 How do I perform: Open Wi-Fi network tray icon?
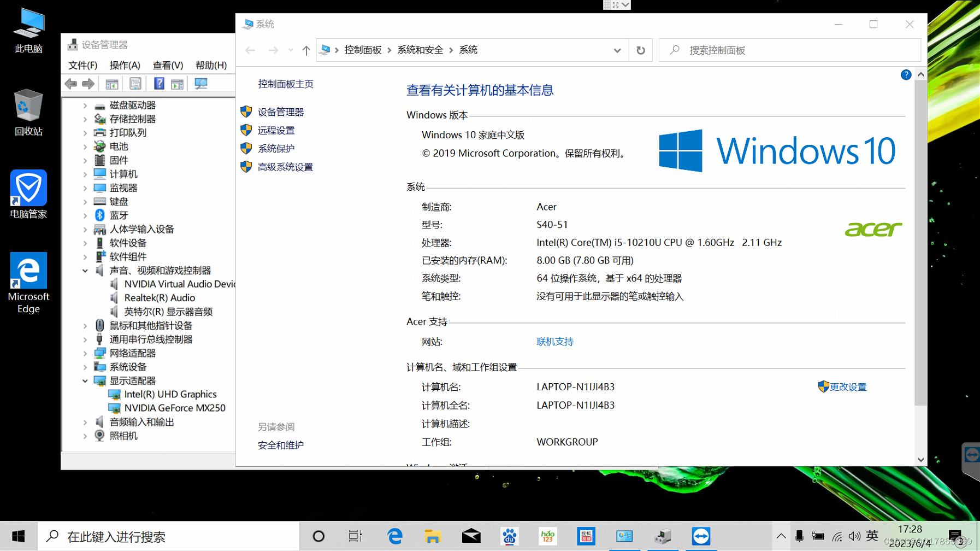tap(837, 536)
